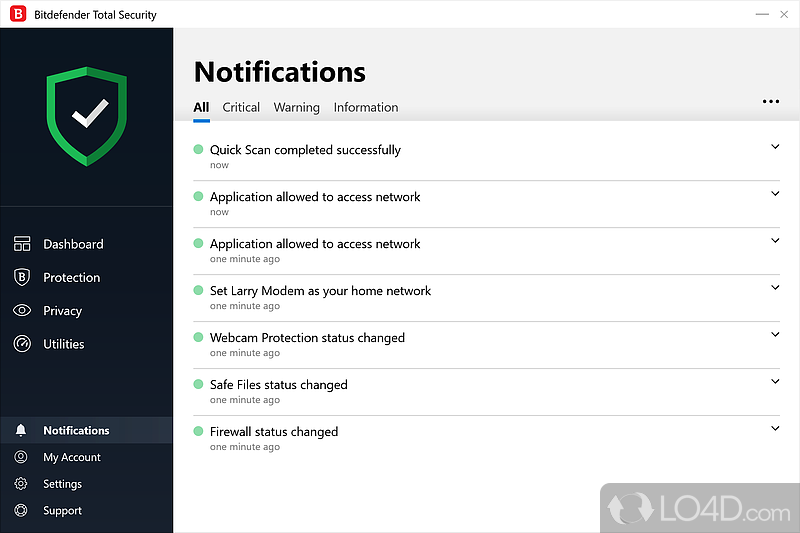Click the Support lifebuoy icon
Screen dimensions: 800x533
21,511
